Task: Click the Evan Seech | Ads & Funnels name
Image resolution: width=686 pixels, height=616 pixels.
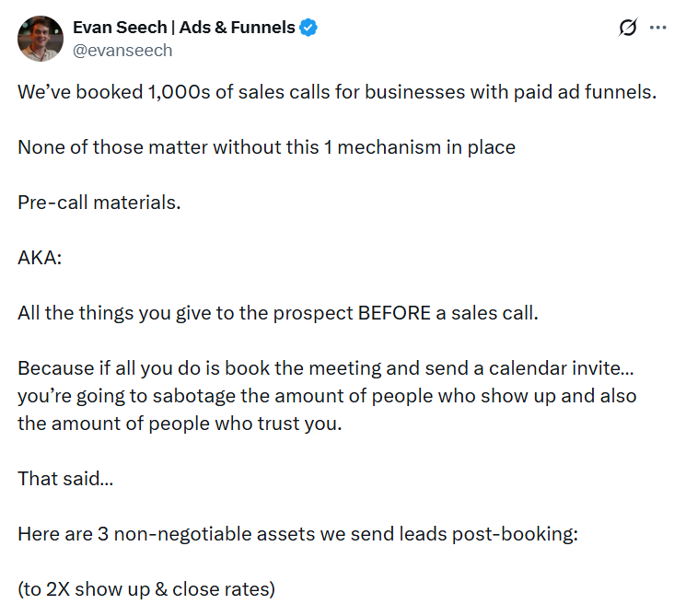Action: [183, 28]
